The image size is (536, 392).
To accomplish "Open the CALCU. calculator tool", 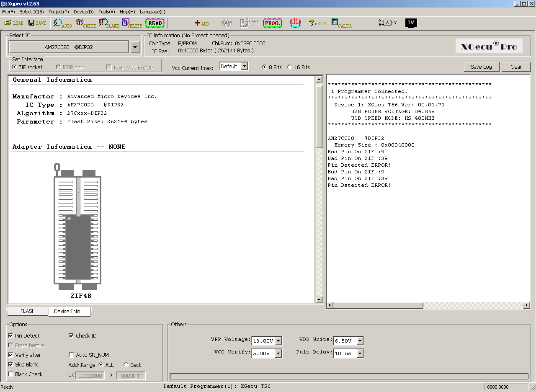I will click(341, 23).
